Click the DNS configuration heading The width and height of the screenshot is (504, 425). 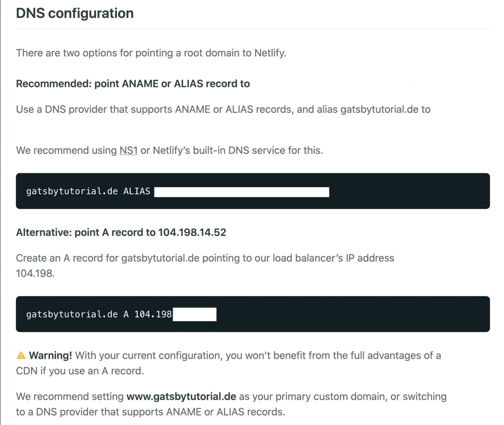pos(75,13)
